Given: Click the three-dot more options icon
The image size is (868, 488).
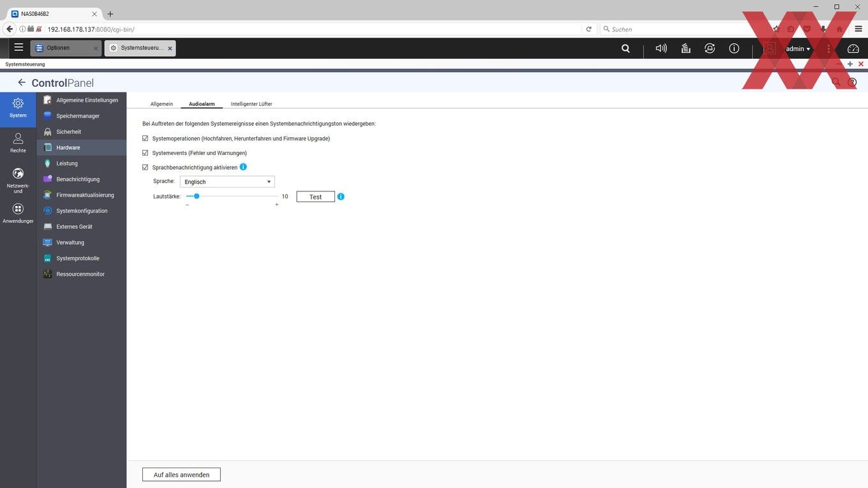Looking at the screenshot, I should [x=828, y=48].
